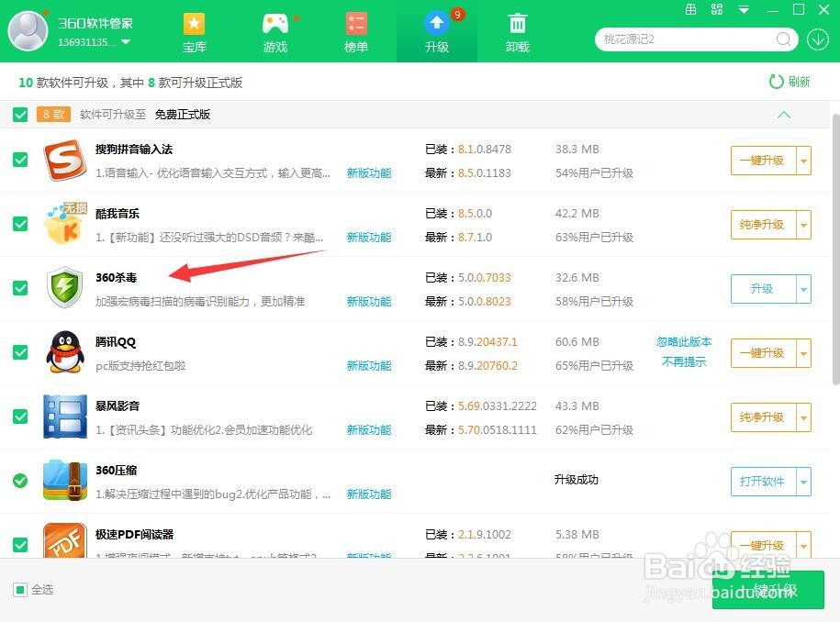840x622 pixels.
Task: Click 纯净升级 for 暴风影音
Action: 763,417
